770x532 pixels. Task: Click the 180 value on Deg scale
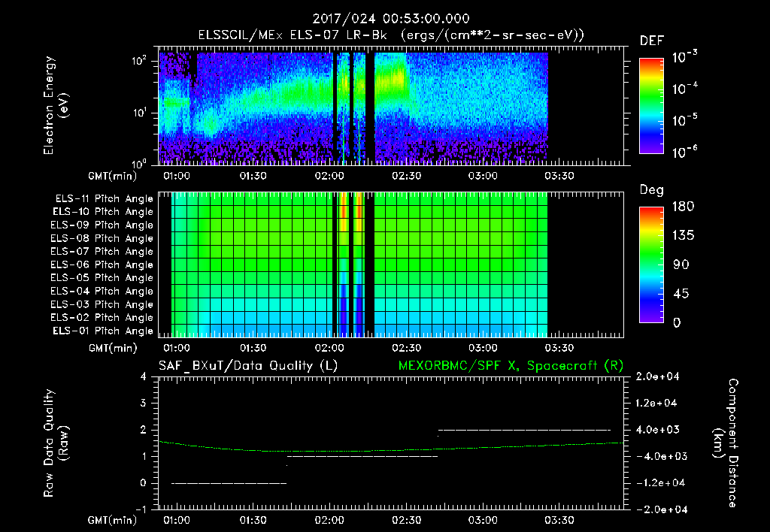click(x=683, y=207)
